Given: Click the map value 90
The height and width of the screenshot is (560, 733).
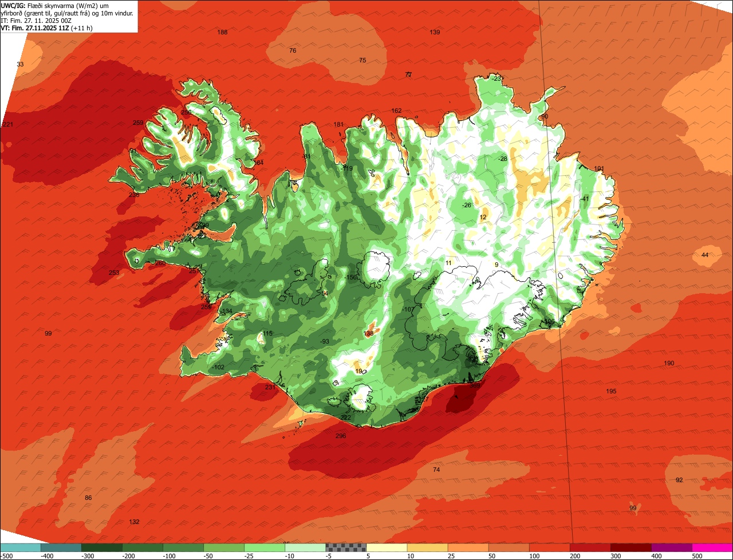Looking at the screenshot, I should pyautogui.click(x=544, y=116).
